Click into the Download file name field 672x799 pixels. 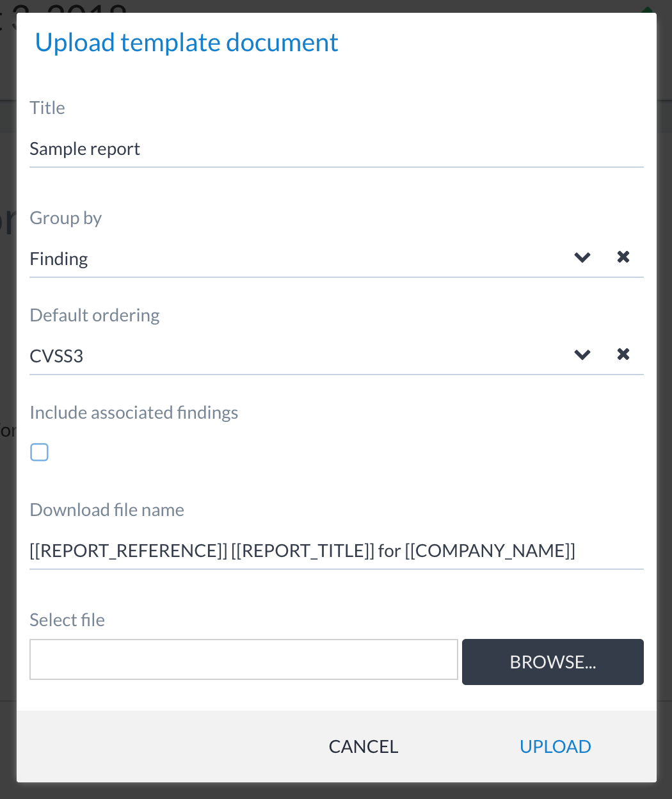coord(336,551)
